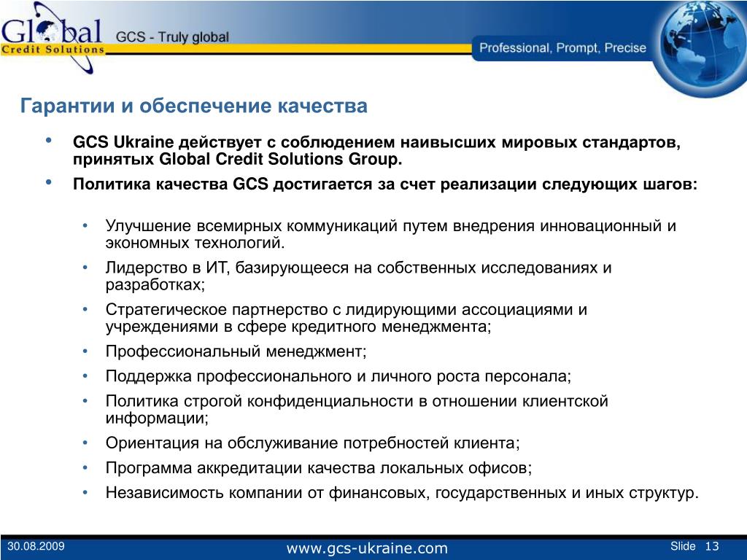Click the 'Стратегическое партнерство' bullet
Image resolution: width=747 pixels, height=560 pixels.
[346, 318]
